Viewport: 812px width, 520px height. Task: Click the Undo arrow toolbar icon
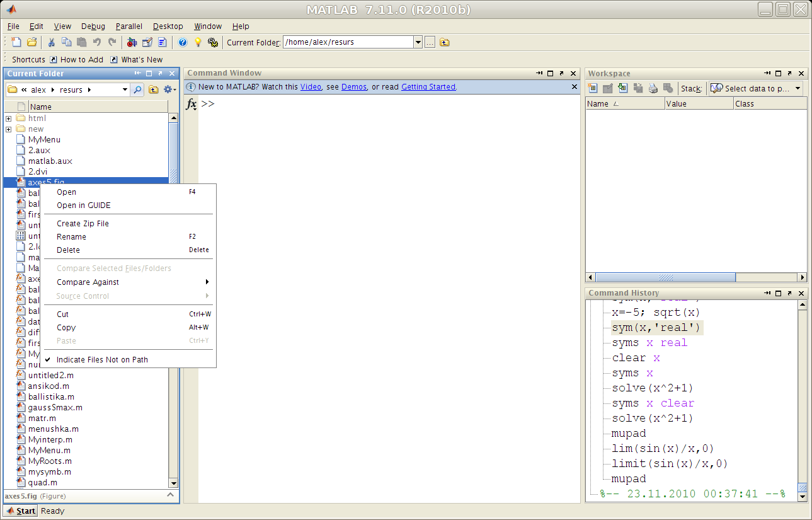97,42
